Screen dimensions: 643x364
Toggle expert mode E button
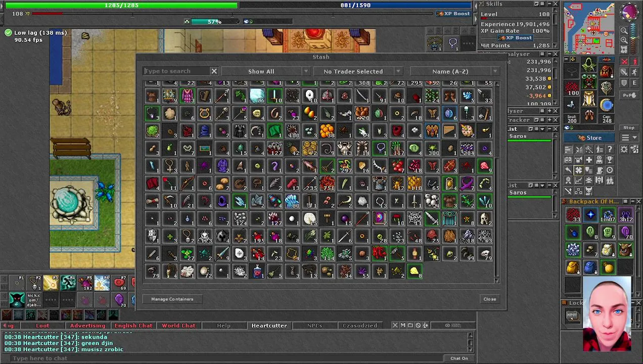635,83
